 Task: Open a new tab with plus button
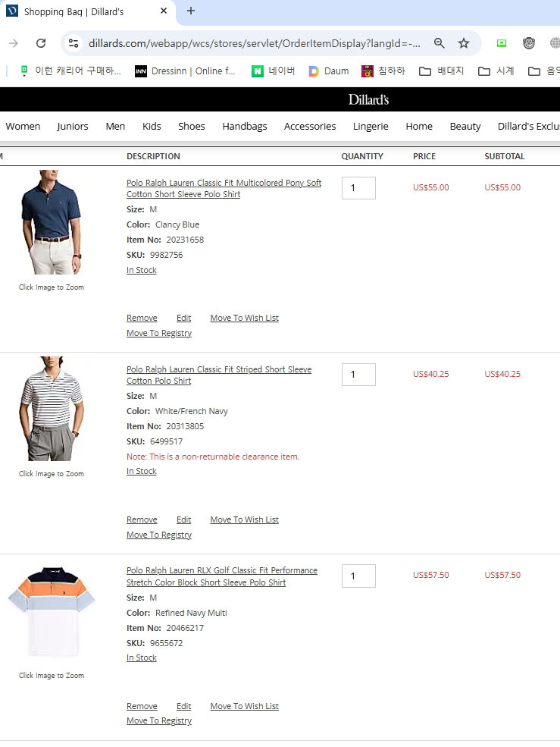click(191, 11)
